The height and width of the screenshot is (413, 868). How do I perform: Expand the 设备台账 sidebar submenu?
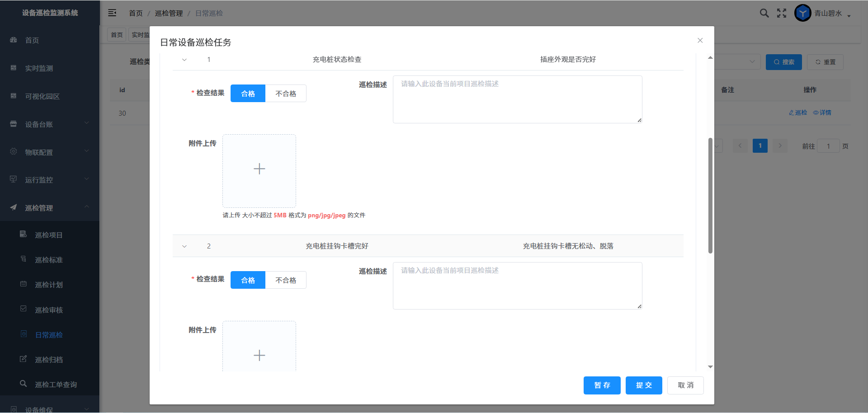pos(50,124)
